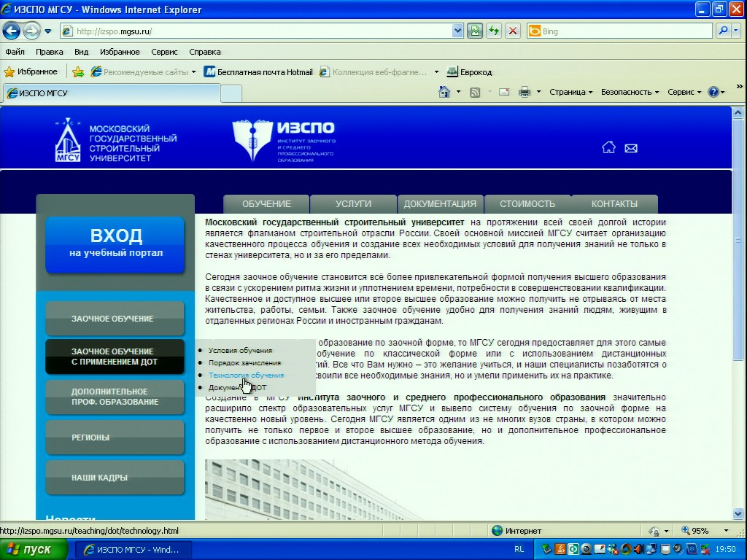
Task: Click ДОПОЛНИТЕЛЬНОЕ ПРОФ. ОБРАЗОВАНИЕ sidebar button
Action: [x=115, y=396]
